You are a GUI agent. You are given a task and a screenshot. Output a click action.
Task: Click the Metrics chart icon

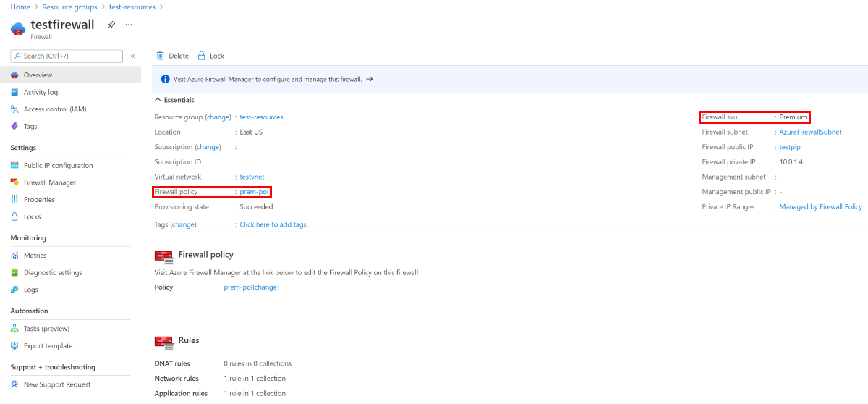[x=14, y=256]
